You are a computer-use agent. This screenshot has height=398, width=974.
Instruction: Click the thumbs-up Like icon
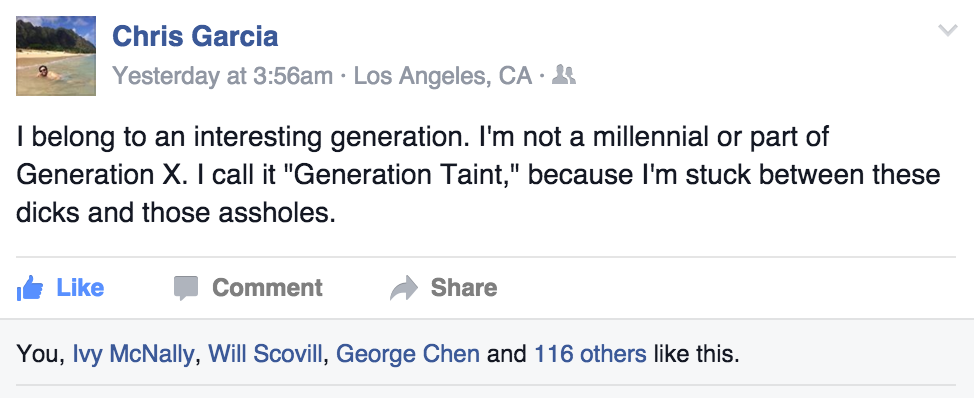[x=30, y=288]
